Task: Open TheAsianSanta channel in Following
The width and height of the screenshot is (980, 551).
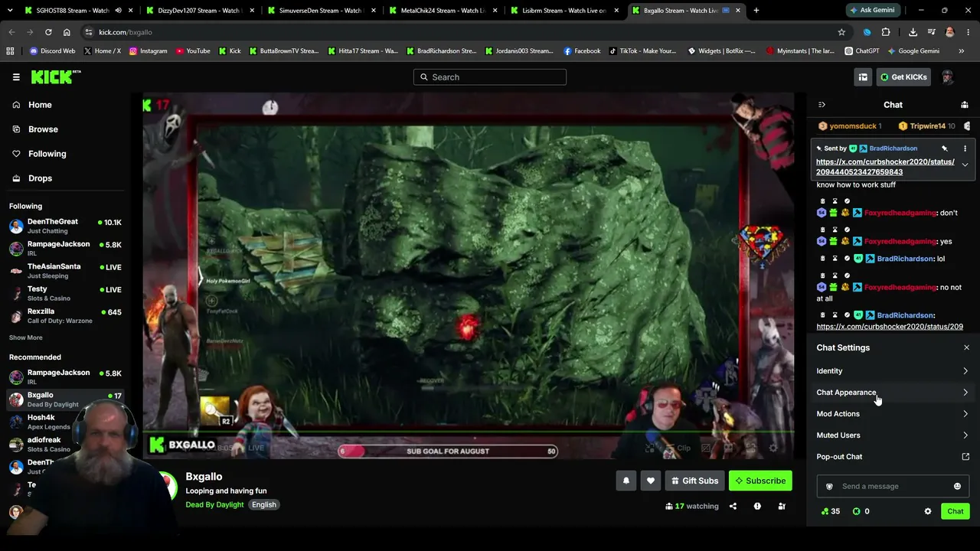Action: 65,271
